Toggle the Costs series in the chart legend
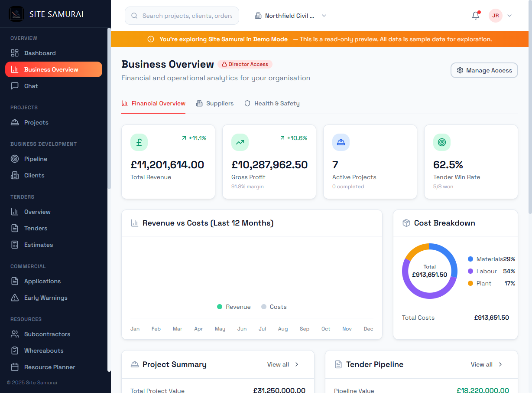Screen dimensions: 532x393 (274, 307)
